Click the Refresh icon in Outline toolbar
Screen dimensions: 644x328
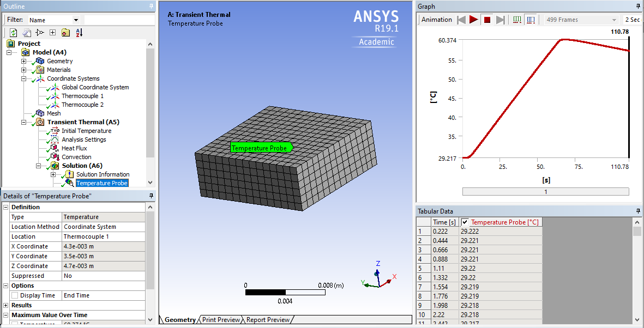point(14,33)
